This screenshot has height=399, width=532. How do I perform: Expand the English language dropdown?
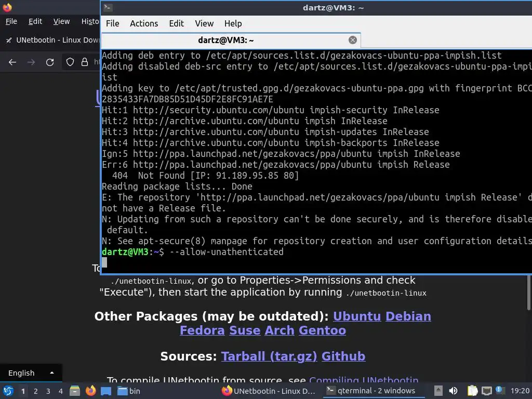[31, 373]
